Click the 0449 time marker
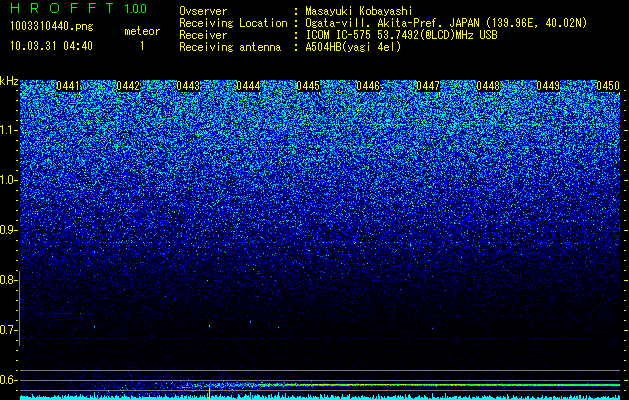The image size is (629, 400). pyautogui.click(x=548, y=86)
